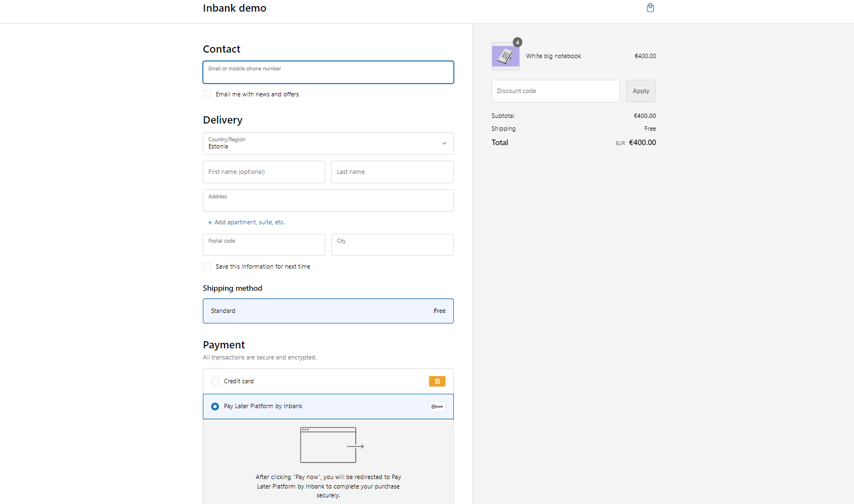
Task: Click Add apartment, suite, etc. link
Action: click(249, 223)
